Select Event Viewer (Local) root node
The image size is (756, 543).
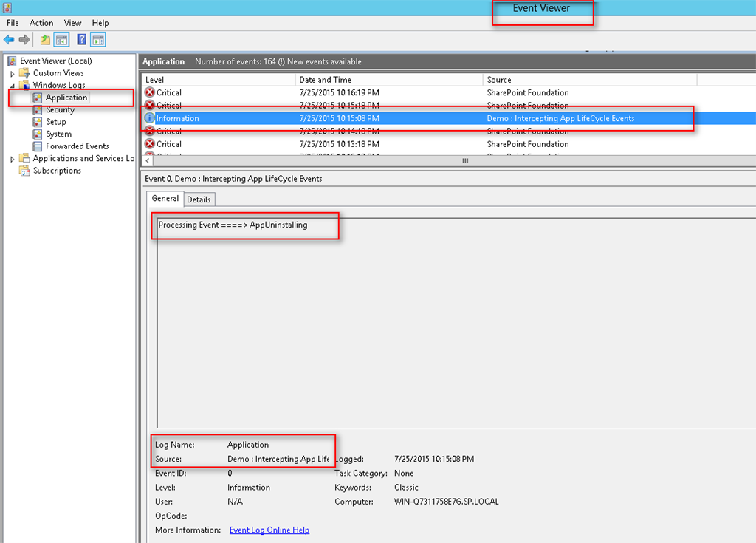[56, 61]
